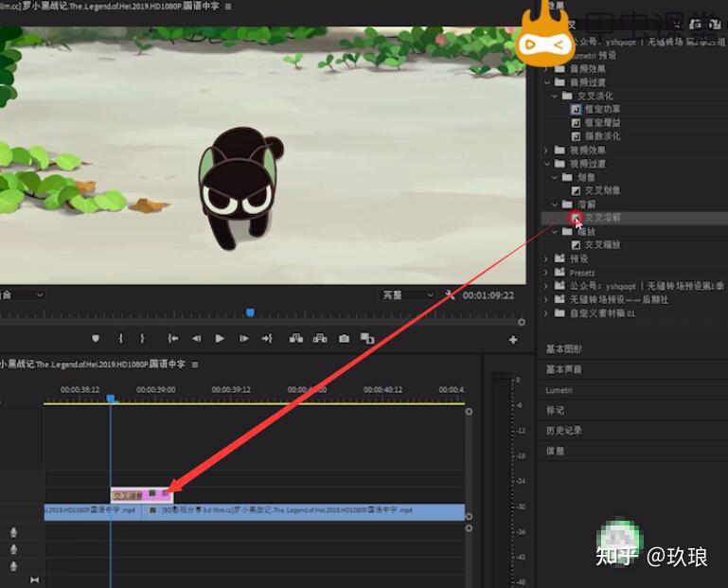Collapse the 划像 folder
Screen dimensions: 728x588
(x=555, y=177)
